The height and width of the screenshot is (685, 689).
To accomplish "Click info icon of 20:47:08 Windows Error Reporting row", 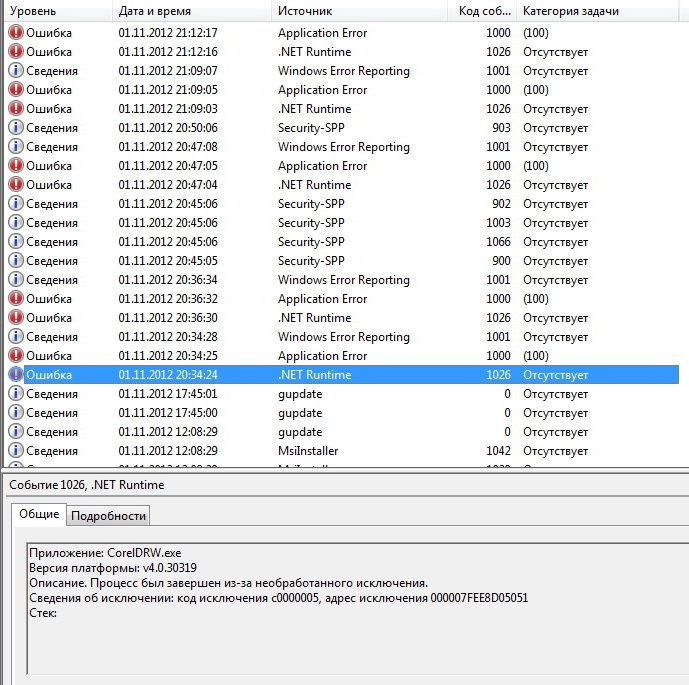I will click(x=16, y=146).
